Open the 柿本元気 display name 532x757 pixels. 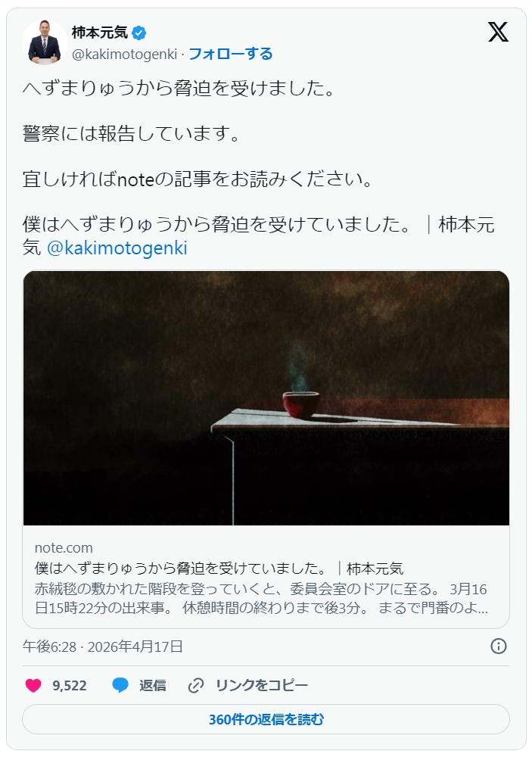tap(99, 33)
